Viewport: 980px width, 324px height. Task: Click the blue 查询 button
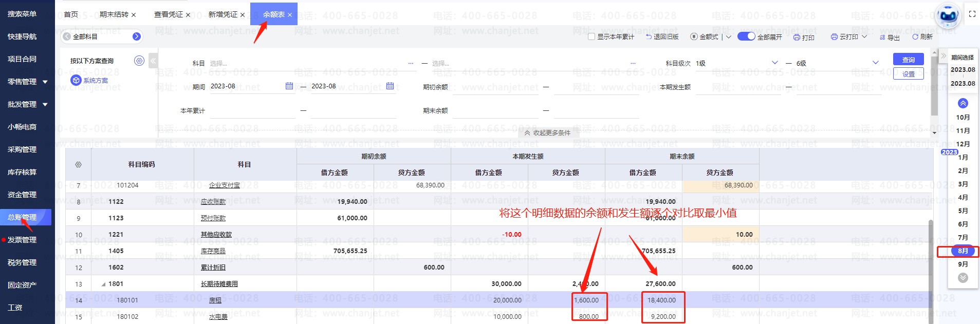click(908, 60)
